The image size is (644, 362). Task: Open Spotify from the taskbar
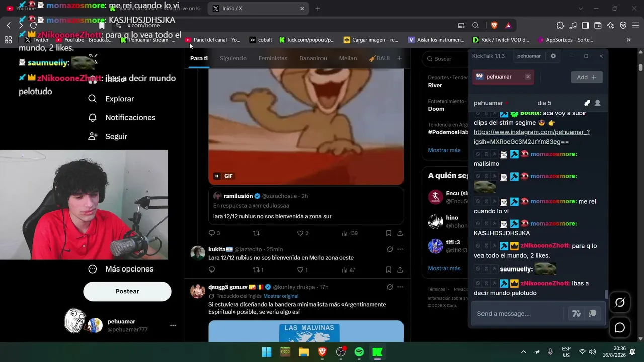(359, 352)
